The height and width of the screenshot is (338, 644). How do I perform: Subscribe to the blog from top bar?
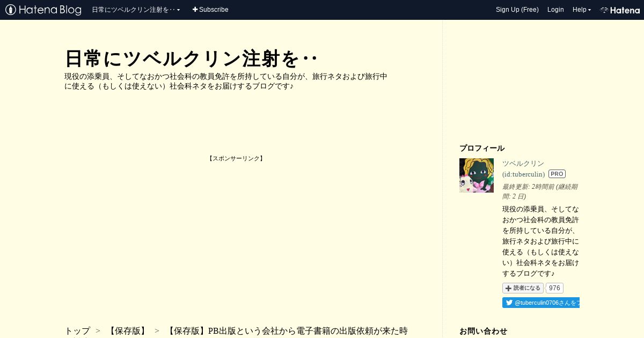coord(210,10)
